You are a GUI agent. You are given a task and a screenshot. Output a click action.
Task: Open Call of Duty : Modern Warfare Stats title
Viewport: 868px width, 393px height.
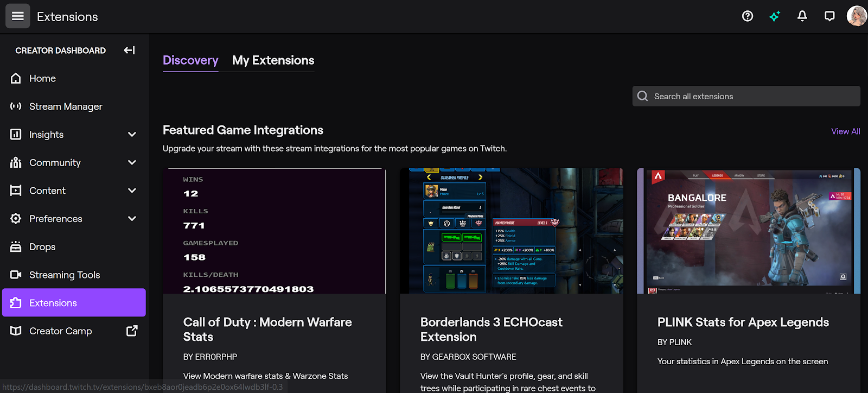[x=267, y=329]
